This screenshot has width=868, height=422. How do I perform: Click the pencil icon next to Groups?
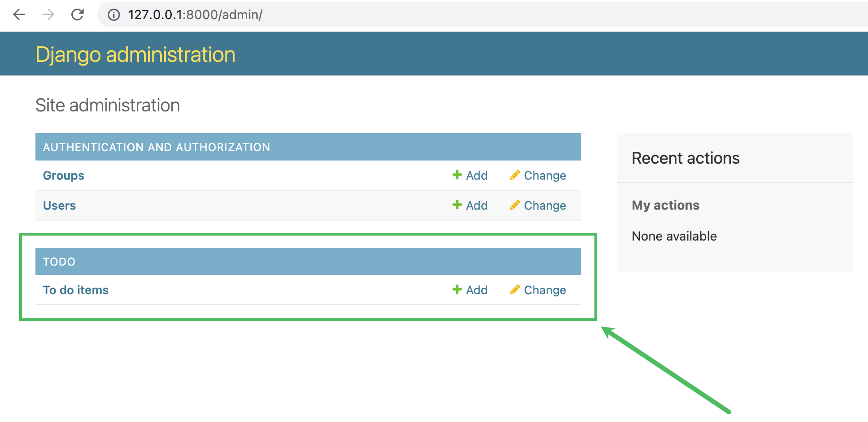[514, 175]
